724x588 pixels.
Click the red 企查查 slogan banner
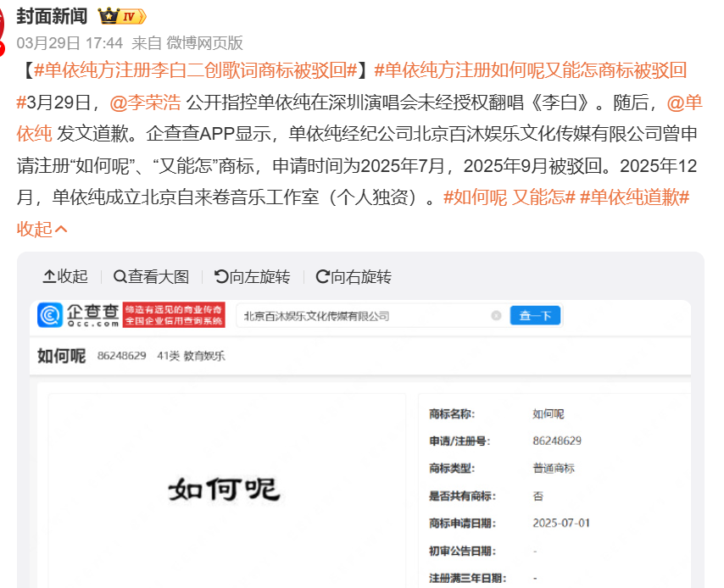[174, 315]
